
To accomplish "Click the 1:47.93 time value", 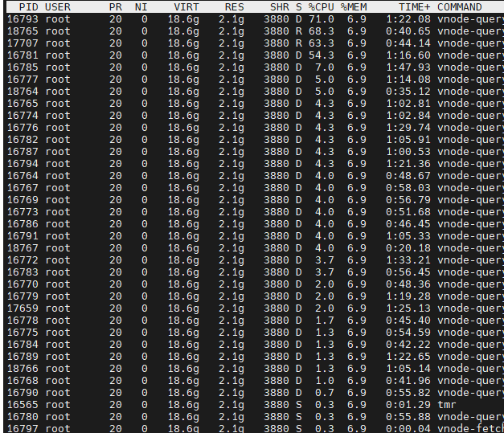I will [x=408, y=67].
